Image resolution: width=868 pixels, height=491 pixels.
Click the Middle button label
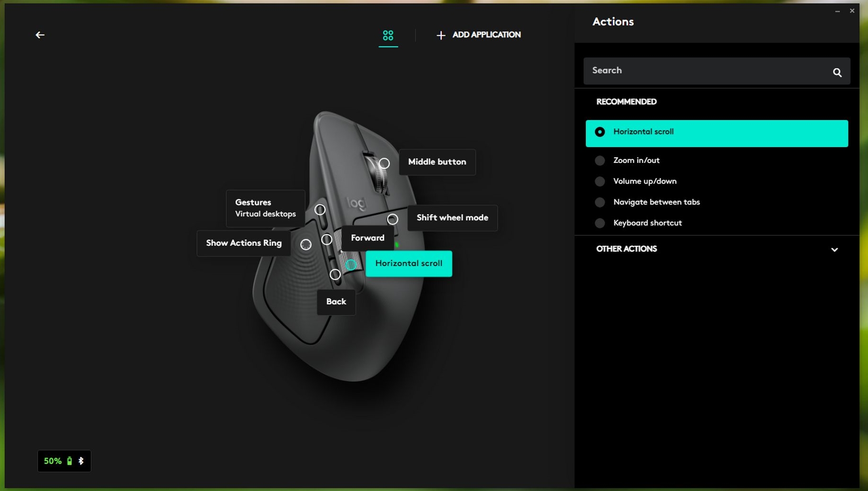[x=437, y=162]
